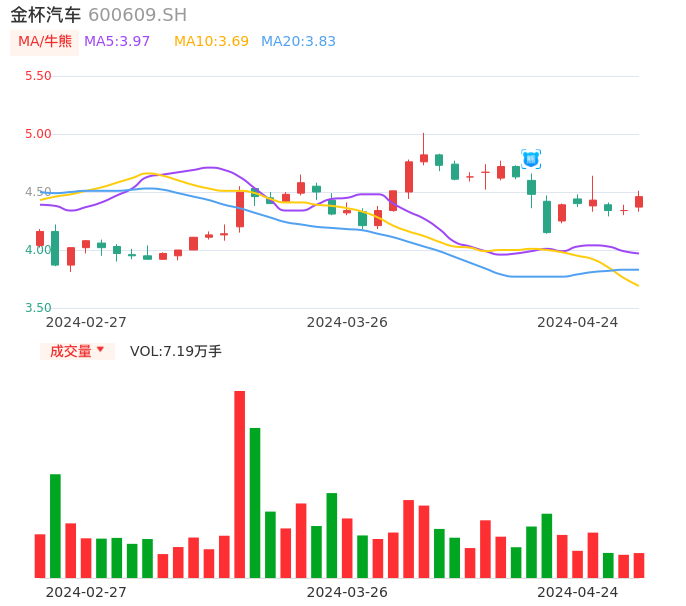Click the last red volume bar on right
The image size is (686, 606).
point(639,565)
